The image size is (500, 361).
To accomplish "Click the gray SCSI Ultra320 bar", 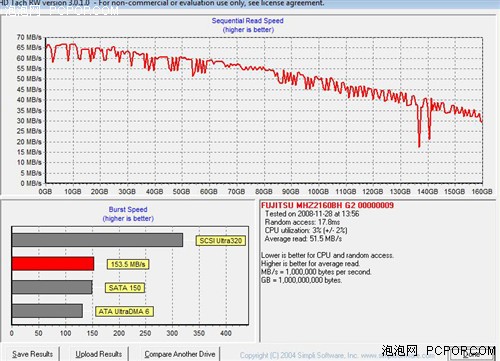I will coord(97,240).
